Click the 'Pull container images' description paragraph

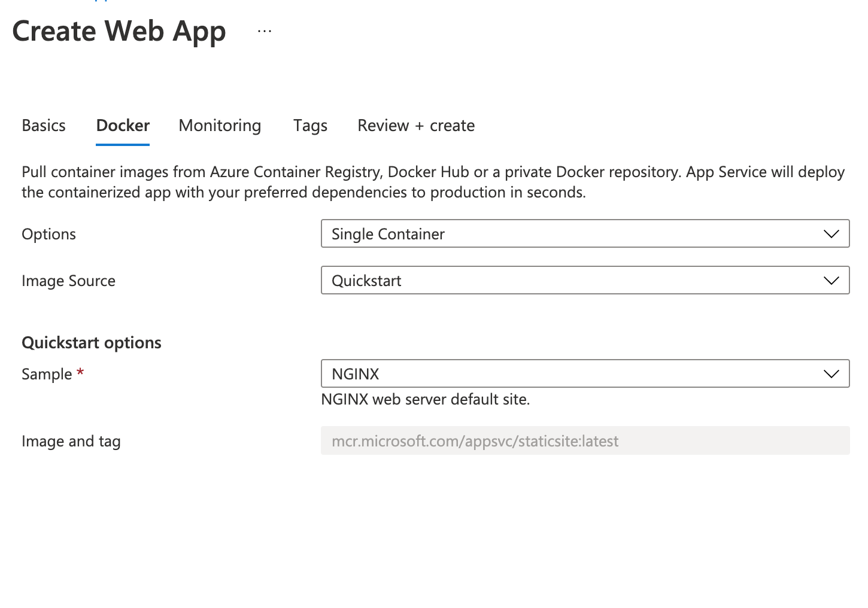pyautogui.click(x=433, y=182)
